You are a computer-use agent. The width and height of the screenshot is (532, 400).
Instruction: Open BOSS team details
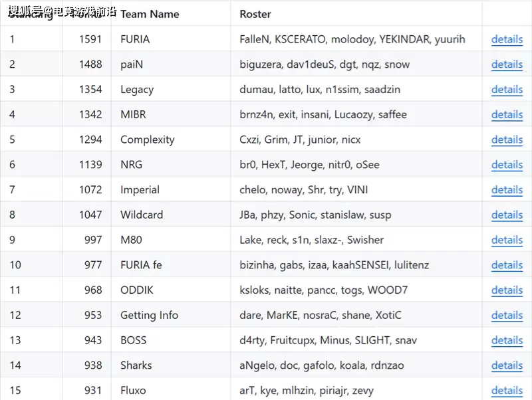pos(507,341)
